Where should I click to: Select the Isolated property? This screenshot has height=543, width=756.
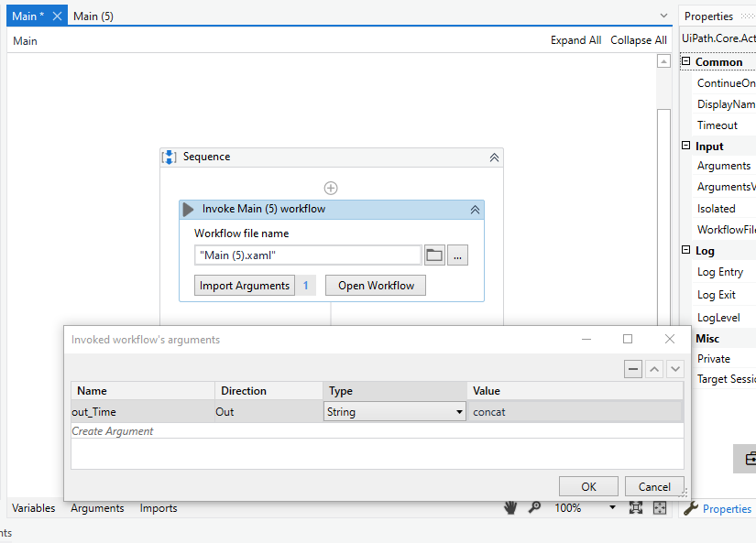point(716,209)
